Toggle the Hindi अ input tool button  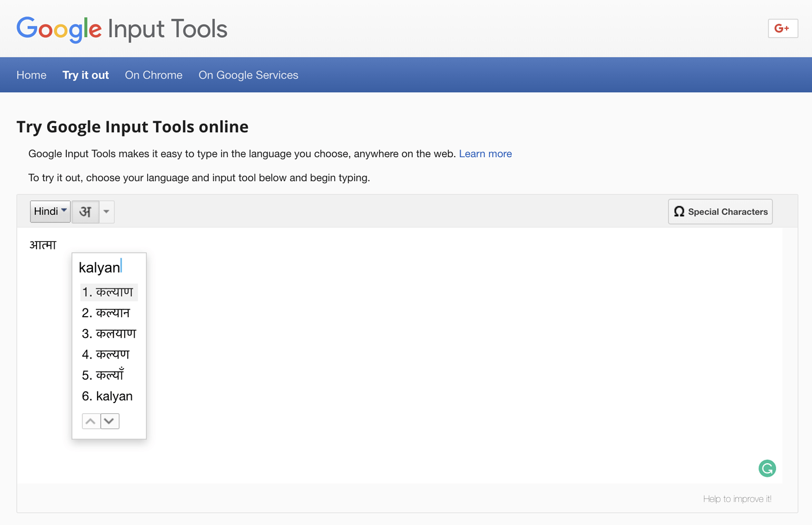tap(85, 212)
